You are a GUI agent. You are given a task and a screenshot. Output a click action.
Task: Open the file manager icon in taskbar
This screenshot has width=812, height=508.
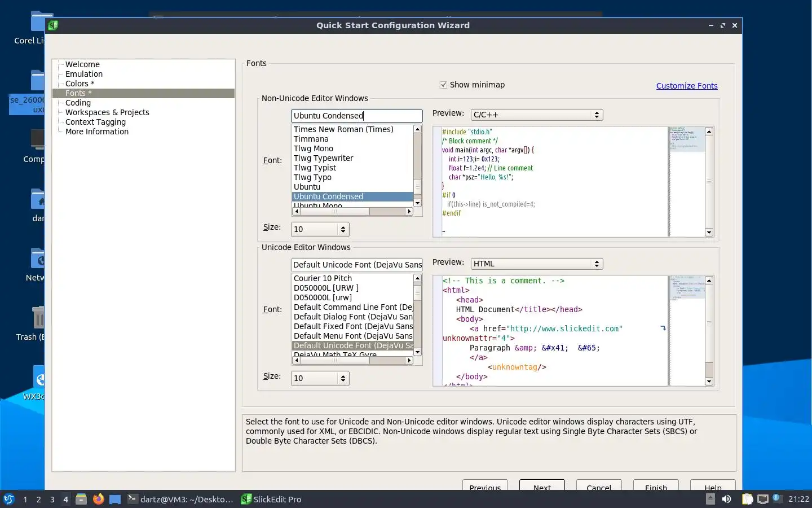[x=81, y=499]
